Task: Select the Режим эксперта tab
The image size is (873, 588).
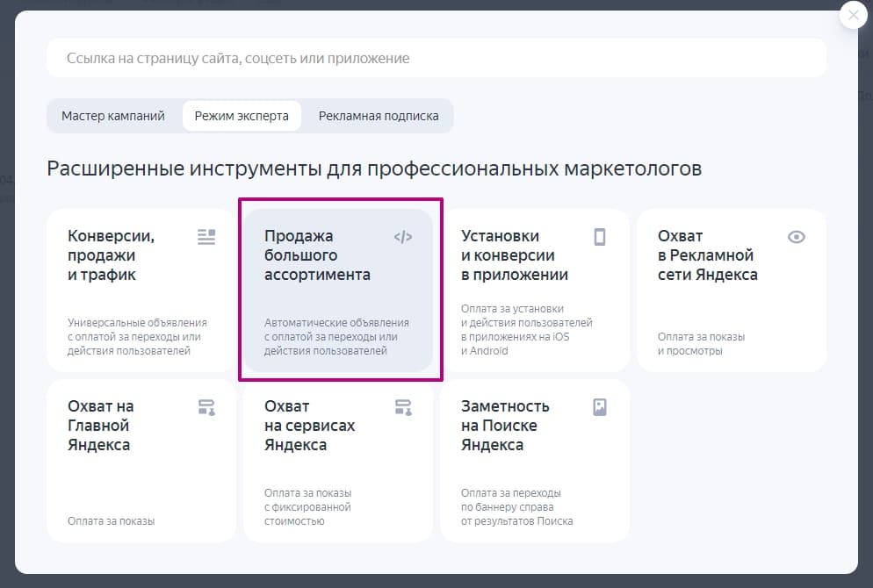Action: tap(242, 115)
